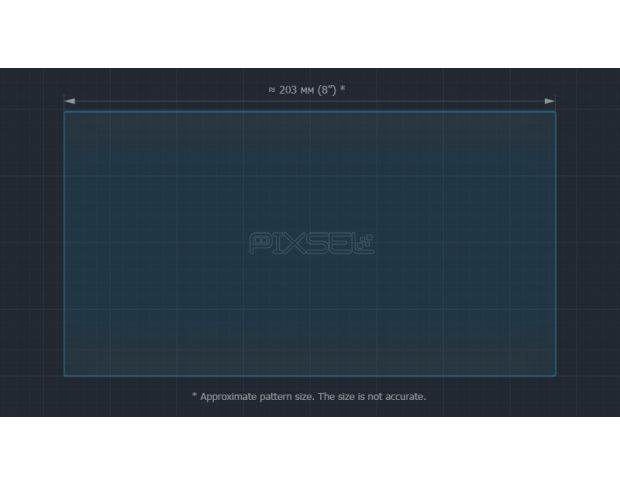
Task: Click the left dimension arrowhead
Action: [x=69, y=101]
